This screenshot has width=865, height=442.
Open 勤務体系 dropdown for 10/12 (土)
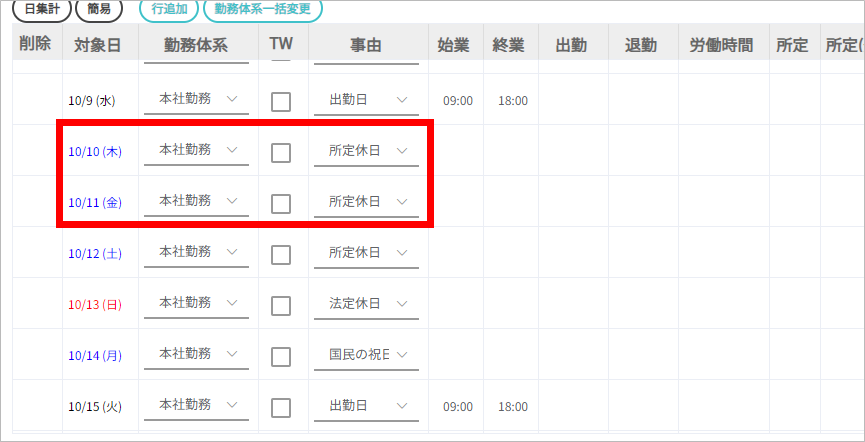click(197, 253)
